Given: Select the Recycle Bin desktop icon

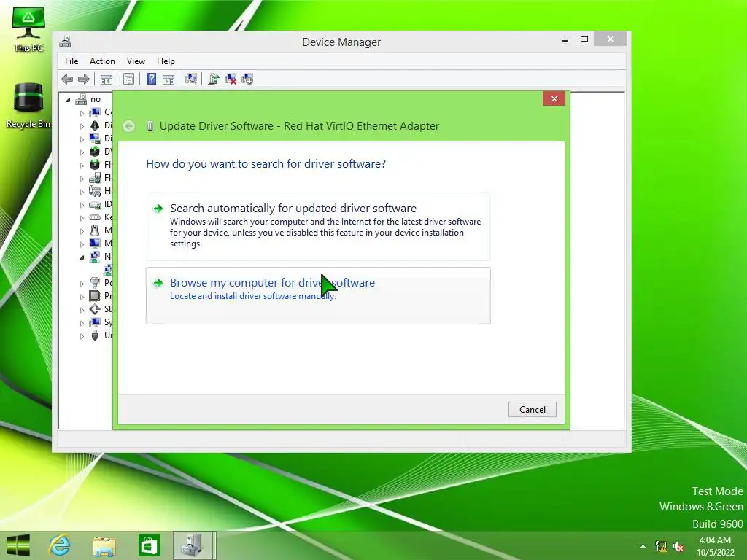Looking at the screenshot, I should 28,106.
